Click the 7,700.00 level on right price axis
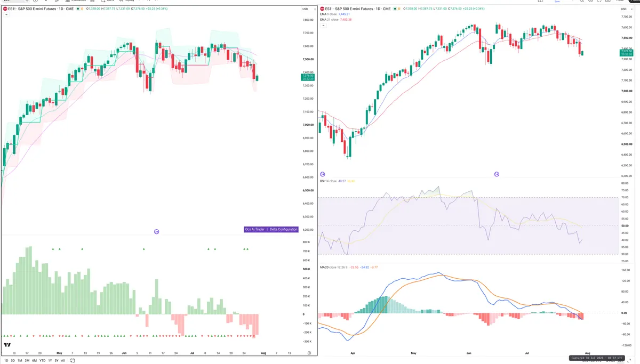This screenshot has width=640, height=364. (626, 17)
